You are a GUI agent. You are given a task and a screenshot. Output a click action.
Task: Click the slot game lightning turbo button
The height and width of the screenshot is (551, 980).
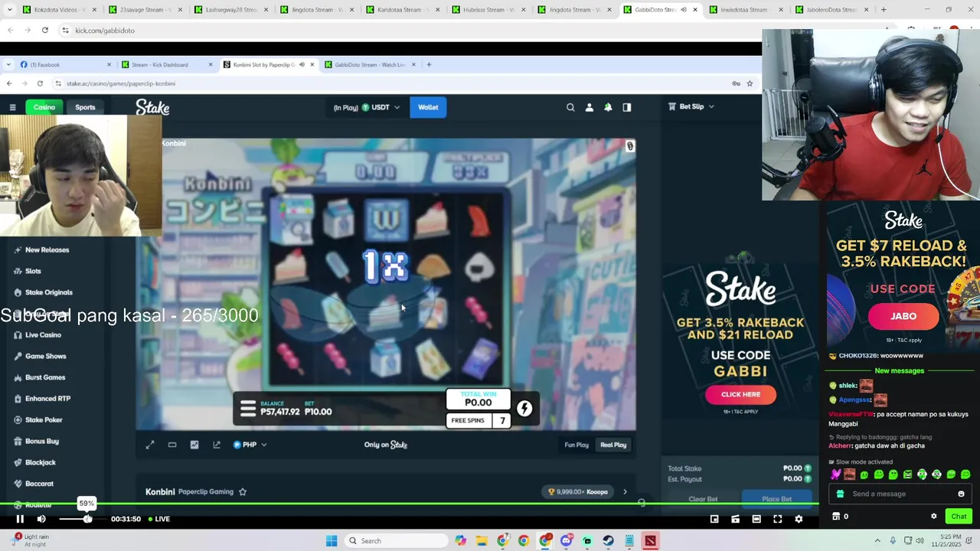(524, 409)
